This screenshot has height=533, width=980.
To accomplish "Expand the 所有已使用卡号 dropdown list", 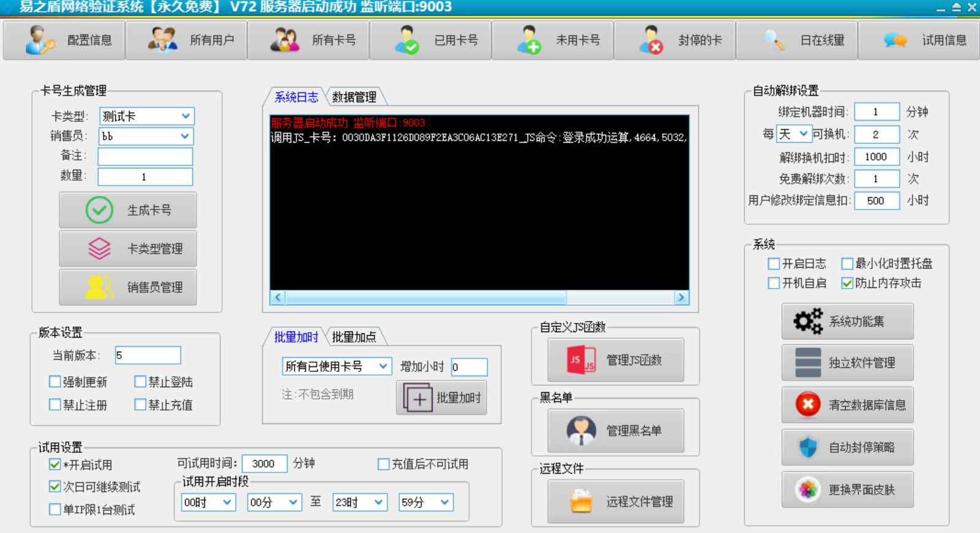I will click(383, 366).
